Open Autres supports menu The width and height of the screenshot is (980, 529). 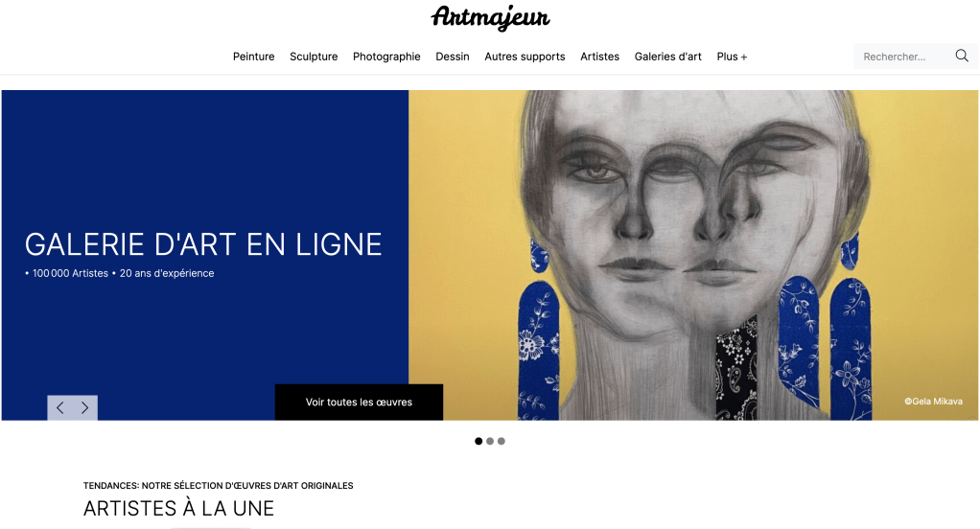(x=525, y=57)
